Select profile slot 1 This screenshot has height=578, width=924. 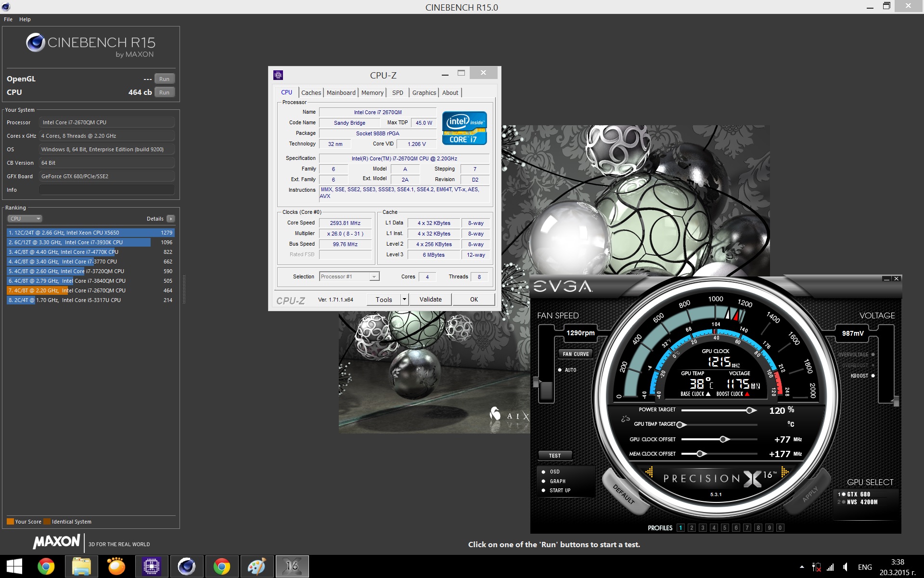point(680,528)
